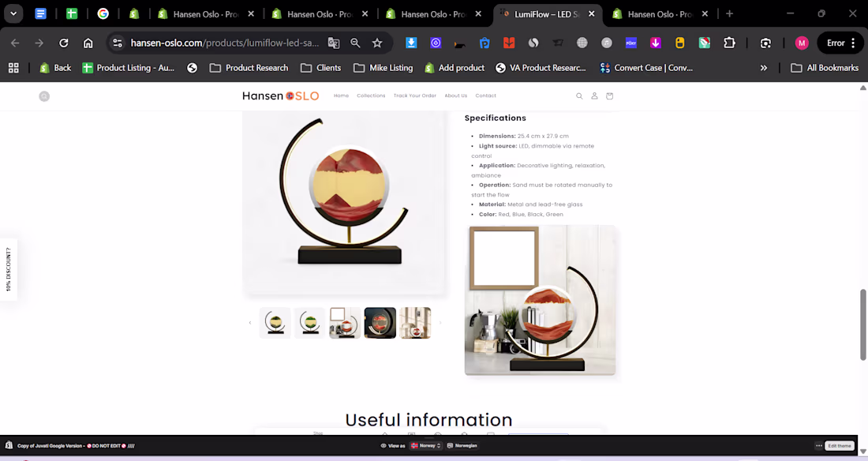
Task: Click the Shopify bag icon in preview bar
Action: pyautogui.click(x=9, y=445)
